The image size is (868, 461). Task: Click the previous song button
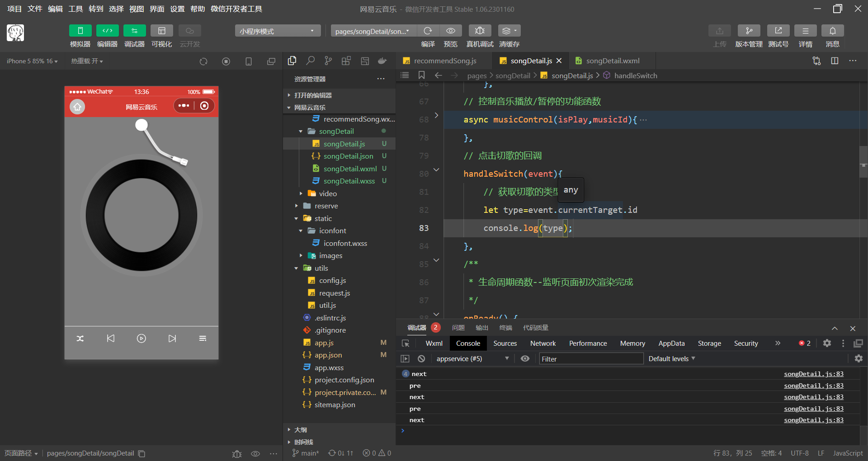point(111,339)
